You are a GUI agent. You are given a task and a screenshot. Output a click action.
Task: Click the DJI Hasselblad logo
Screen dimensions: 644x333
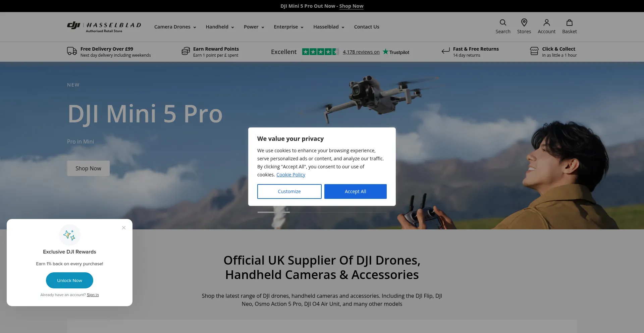click(x=104, y=27)
